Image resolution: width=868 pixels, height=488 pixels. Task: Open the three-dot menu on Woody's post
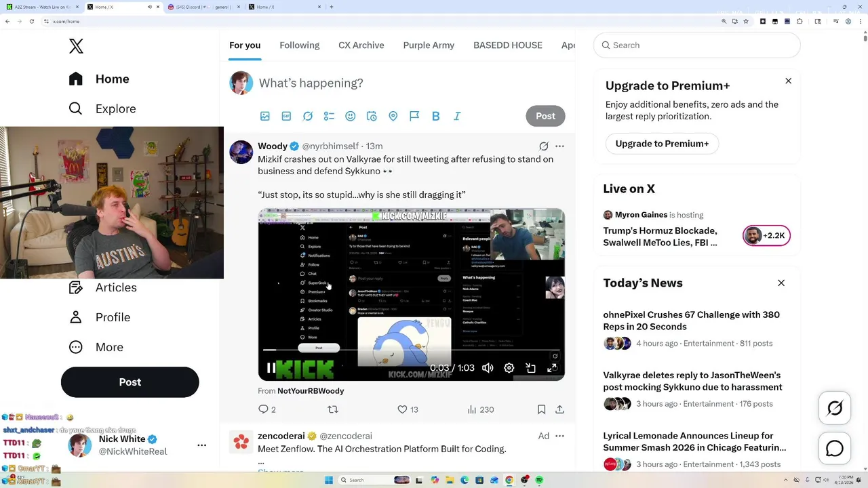pos(559,146)
